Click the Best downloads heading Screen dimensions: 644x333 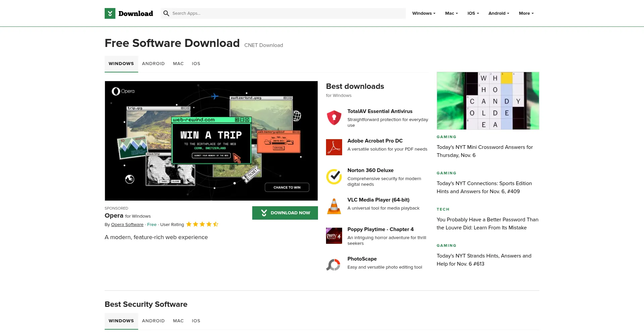(x=355, y=87)
